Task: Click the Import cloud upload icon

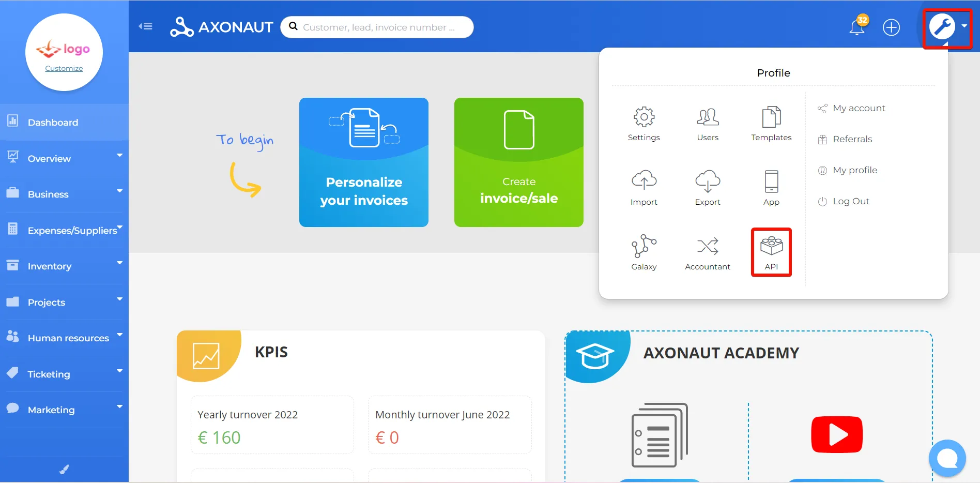Action: tap(644, 180)
